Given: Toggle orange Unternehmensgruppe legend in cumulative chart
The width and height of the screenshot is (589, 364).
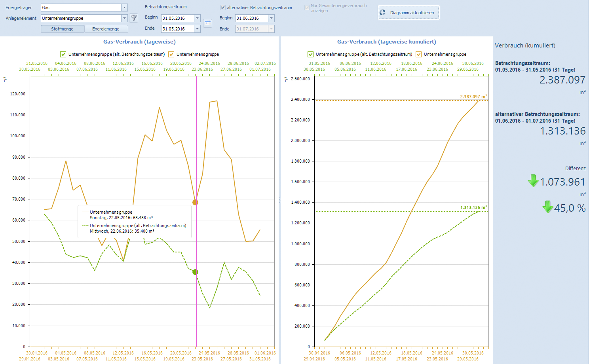Looking at the screenshot, I should [418, 54].
